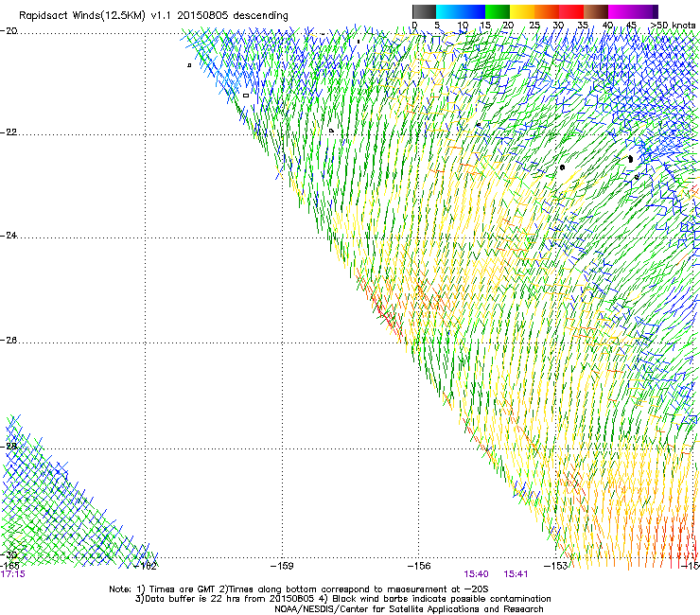The image size is (700, 615).
Task: Click the yellow 20-25 knots legend segment
Action: click(x=522, y=11)
